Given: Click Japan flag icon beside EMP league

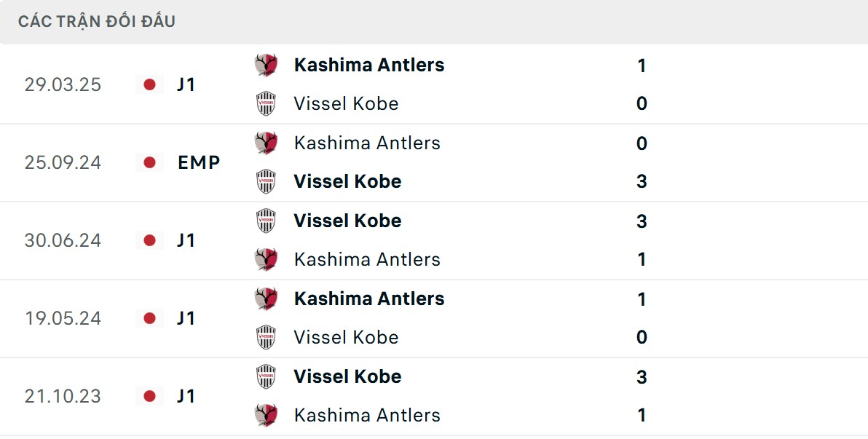Looking at the screenshot, I should 150,162.
